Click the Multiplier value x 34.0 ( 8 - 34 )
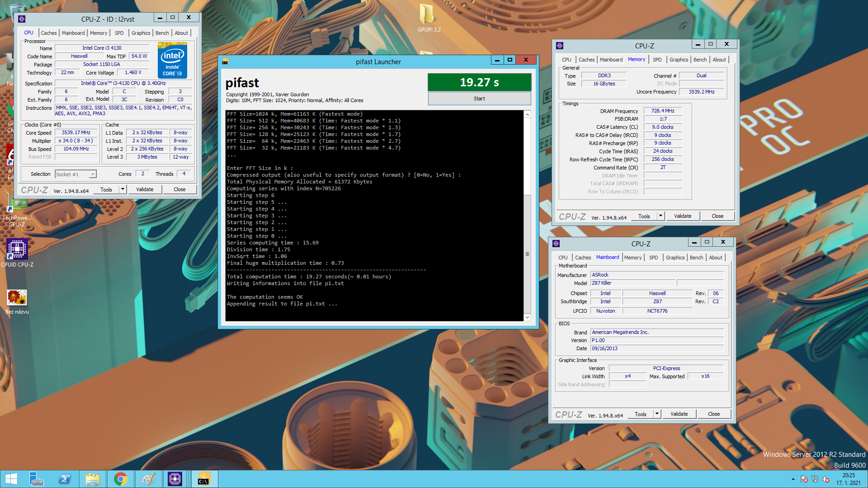The width and height of the screenshot is (868, 488). pos(76,141)
